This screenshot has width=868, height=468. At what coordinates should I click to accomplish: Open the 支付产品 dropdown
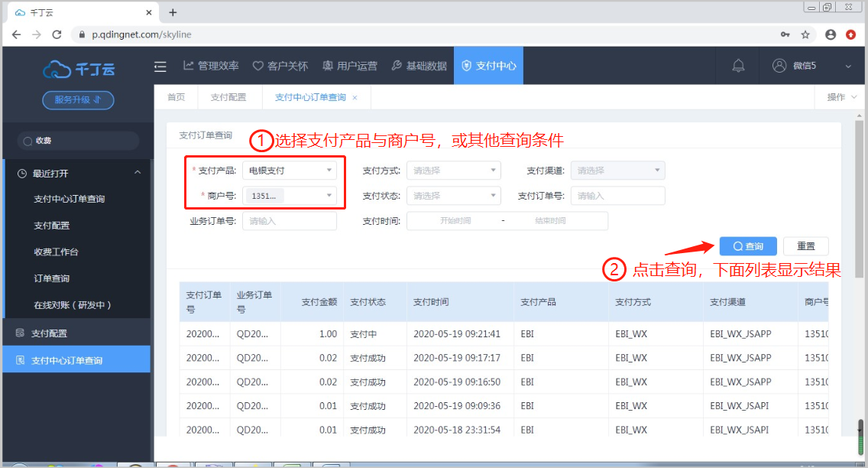pyautogui.click(x=290, y=171)
